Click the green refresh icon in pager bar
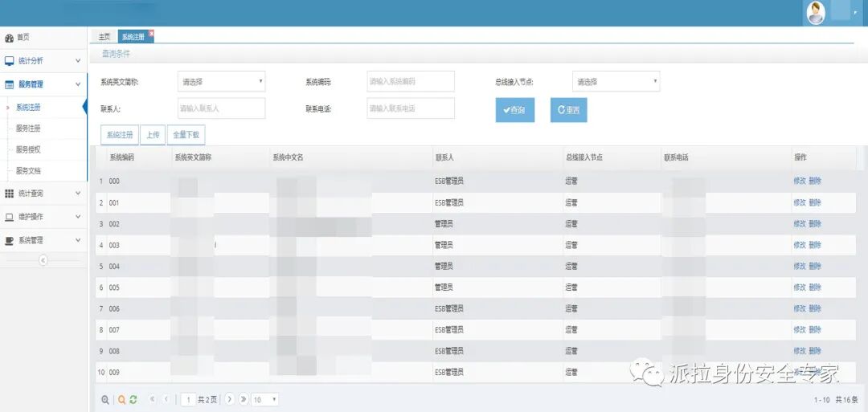Image resolution: width=868 pixels, height=412 pixels. [x=133, y=399]
